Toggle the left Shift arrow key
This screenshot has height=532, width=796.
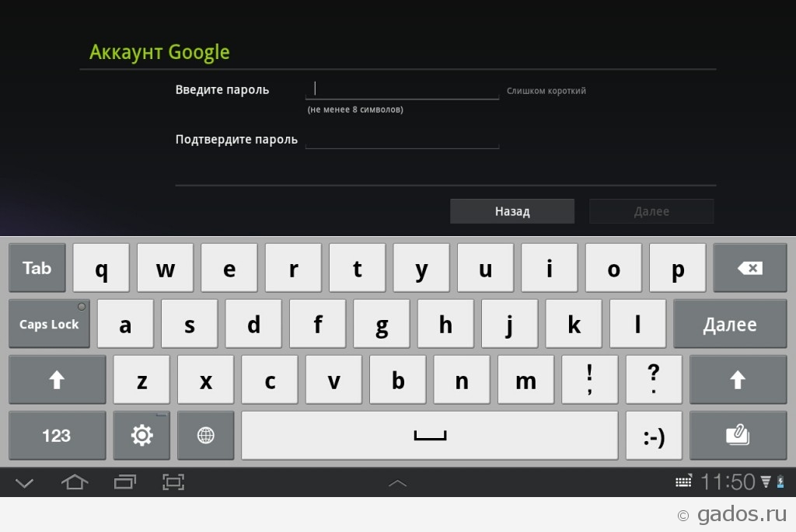(x=57, y=379)
